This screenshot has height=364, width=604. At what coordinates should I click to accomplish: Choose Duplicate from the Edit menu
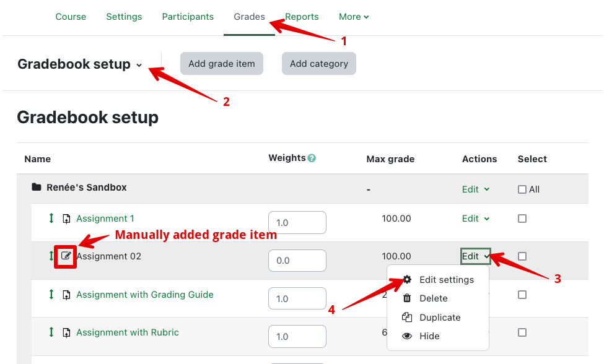coord(440,318)
